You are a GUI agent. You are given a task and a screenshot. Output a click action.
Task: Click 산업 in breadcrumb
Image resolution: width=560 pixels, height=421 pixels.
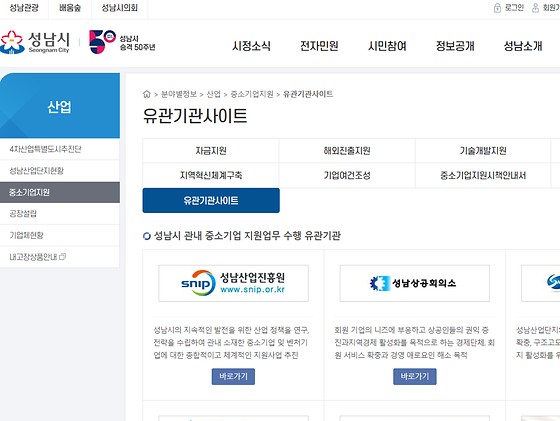[x=214, y=94]
